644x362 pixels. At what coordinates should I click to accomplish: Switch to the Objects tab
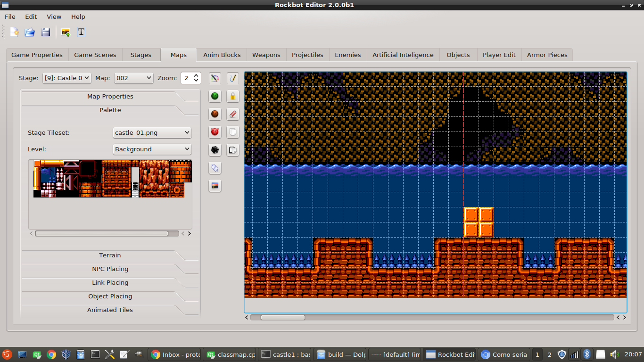(458, 55)
